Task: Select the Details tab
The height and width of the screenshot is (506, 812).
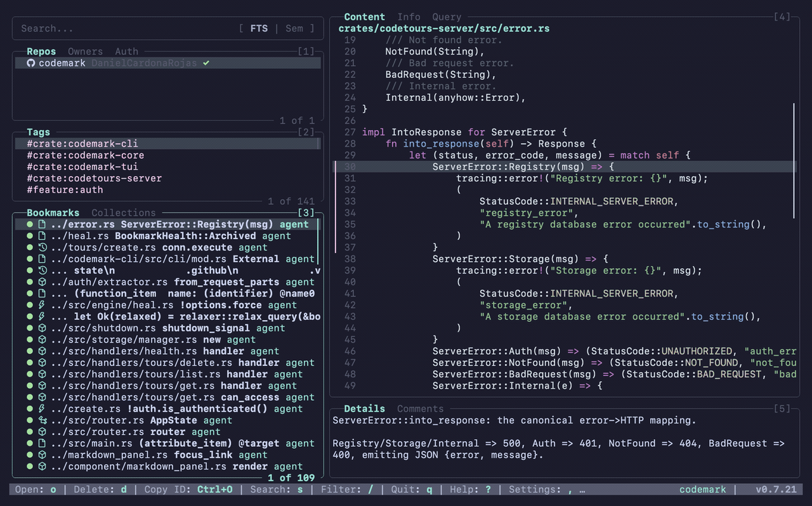Action: [364, 409]
